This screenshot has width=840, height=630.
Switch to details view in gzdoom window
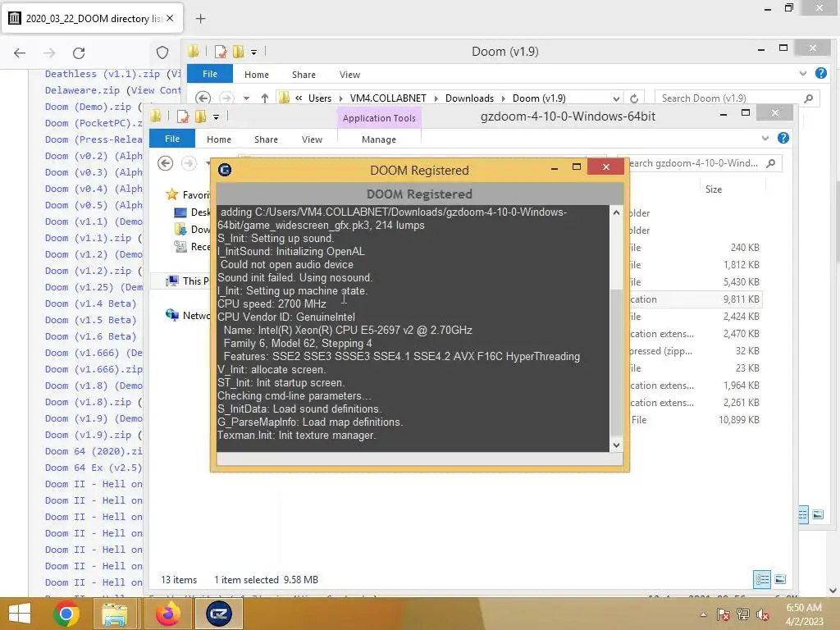click(x=762, y=579)
